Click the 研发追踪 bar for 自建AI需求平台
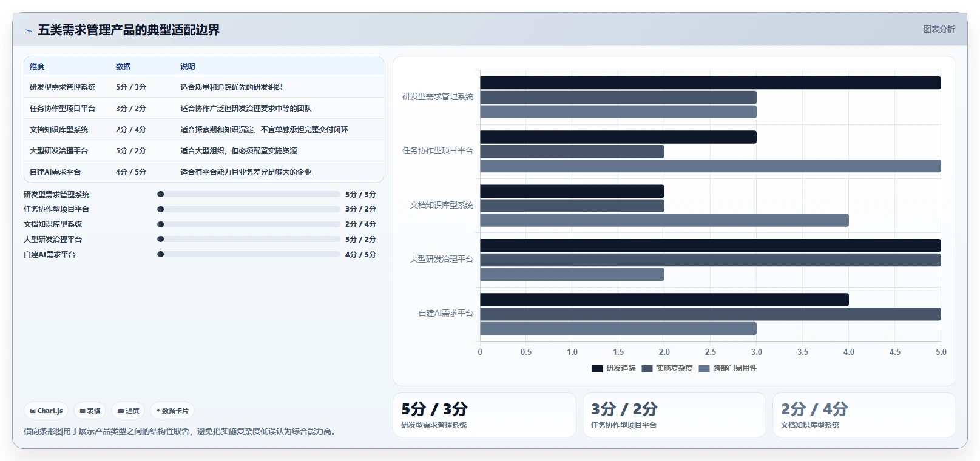The image size is (980, 461). coord(664,300)
